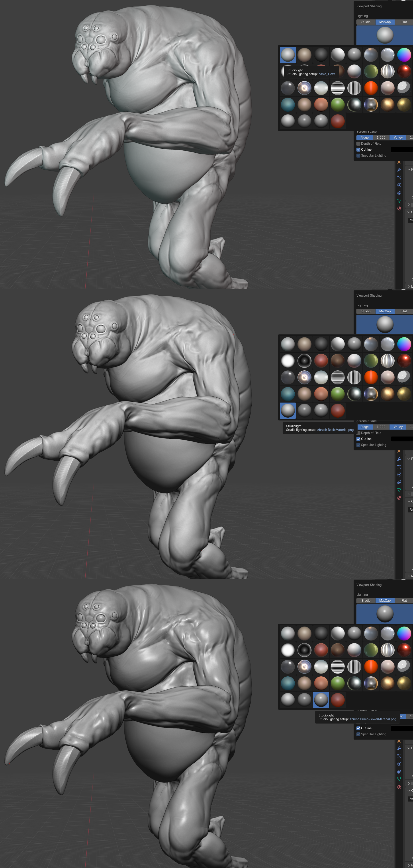Pick black ring-edged matcap in bottom screenshot
Screen dimensions: 413x868
click(304, 650)
